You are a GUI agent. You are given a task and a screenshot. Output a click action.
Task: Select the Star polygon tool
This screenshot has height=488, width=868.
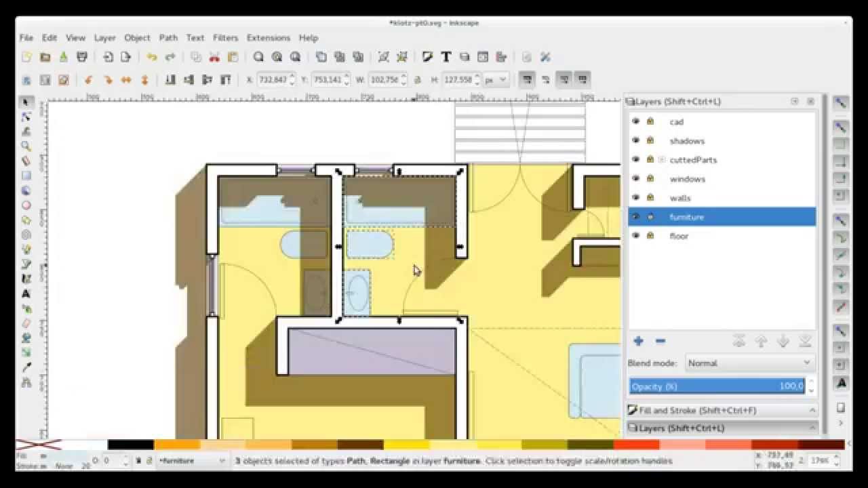coord(26,220)
